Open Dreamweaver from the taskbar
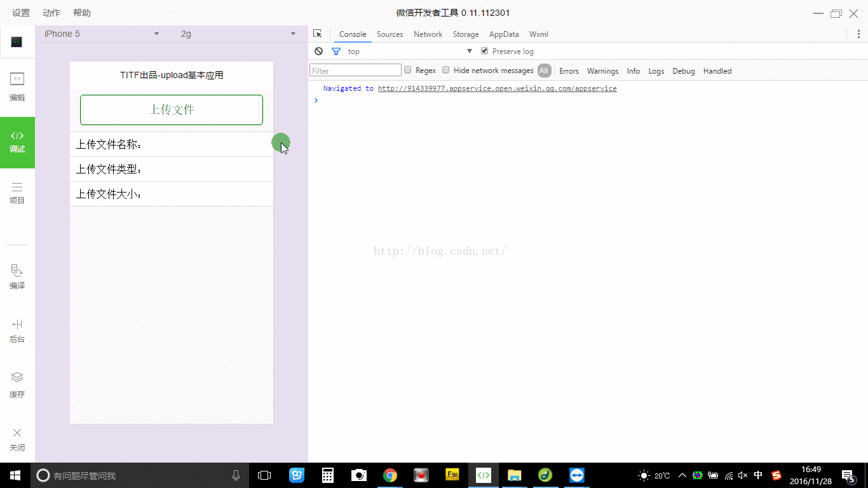The image size is (868, 488). [x=545, y=475]
